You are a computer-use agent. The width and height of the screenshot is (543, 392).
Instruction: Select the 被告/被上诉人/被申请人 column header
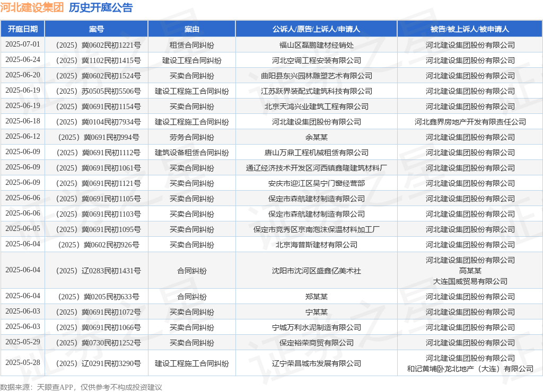point(470,29)
